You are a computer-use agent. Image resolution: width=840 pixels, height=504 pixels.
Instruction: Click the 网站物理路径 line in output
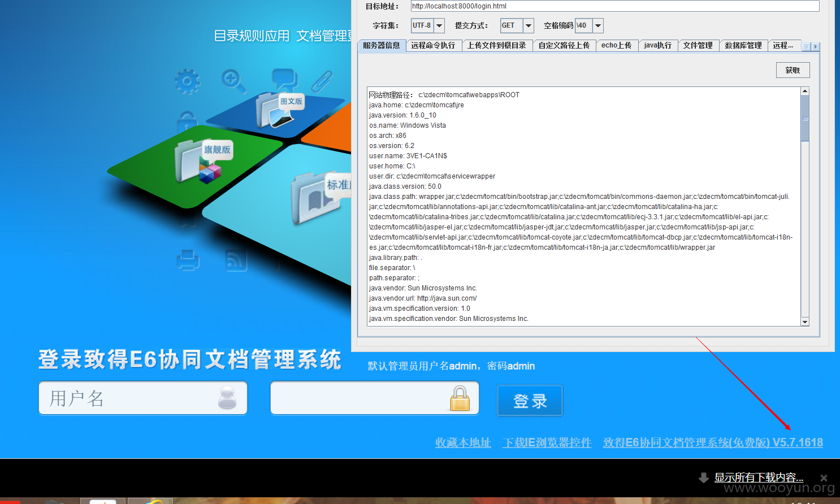(444, 95)
